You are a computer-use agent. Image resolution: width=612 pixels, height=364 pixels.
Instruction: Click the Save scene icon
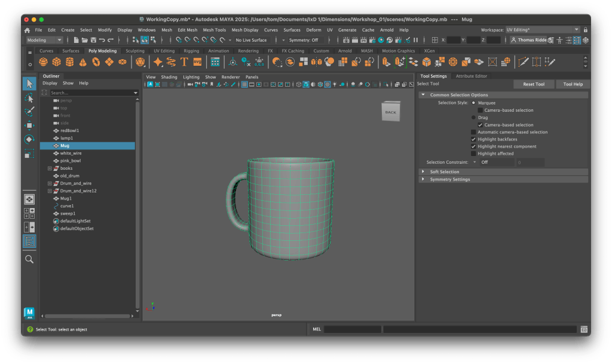pyautogui.click(x=93, y=40)
